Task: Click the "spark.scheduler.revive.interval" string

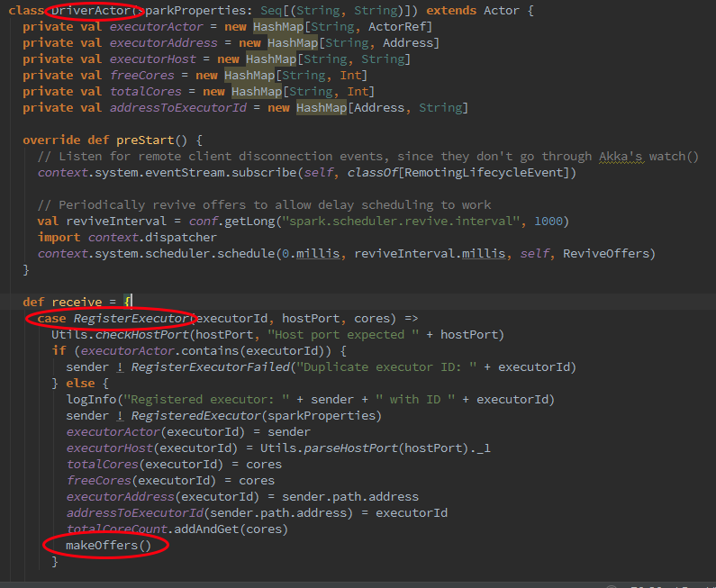Action: click(x=402, y=222)
